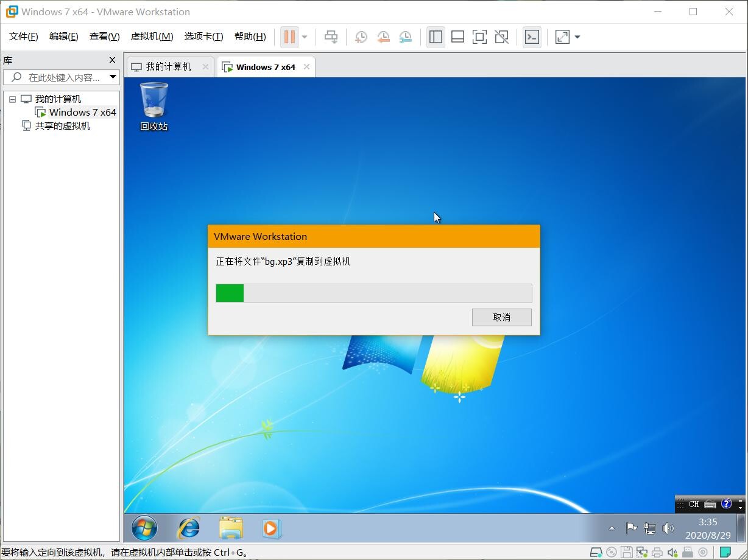
Task: Collapse the 我的计算机 tree node
Action: point(12,99)
